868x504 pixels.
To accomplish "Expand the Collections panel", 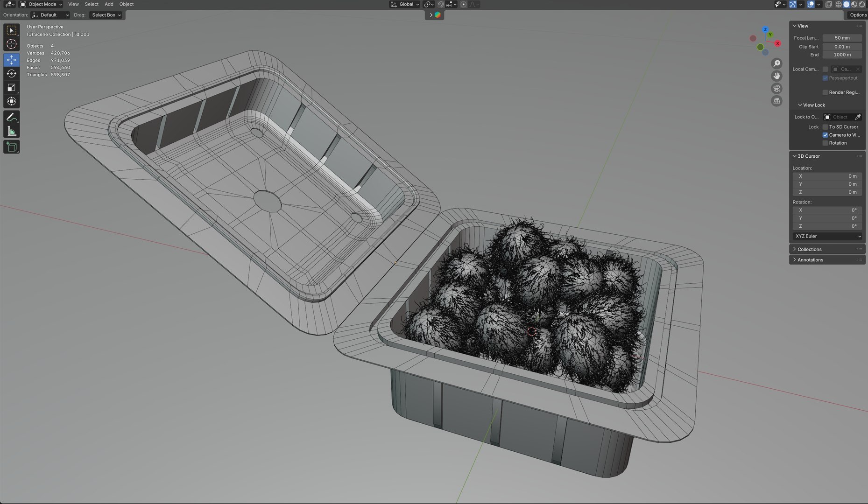I will coord(827,249).
